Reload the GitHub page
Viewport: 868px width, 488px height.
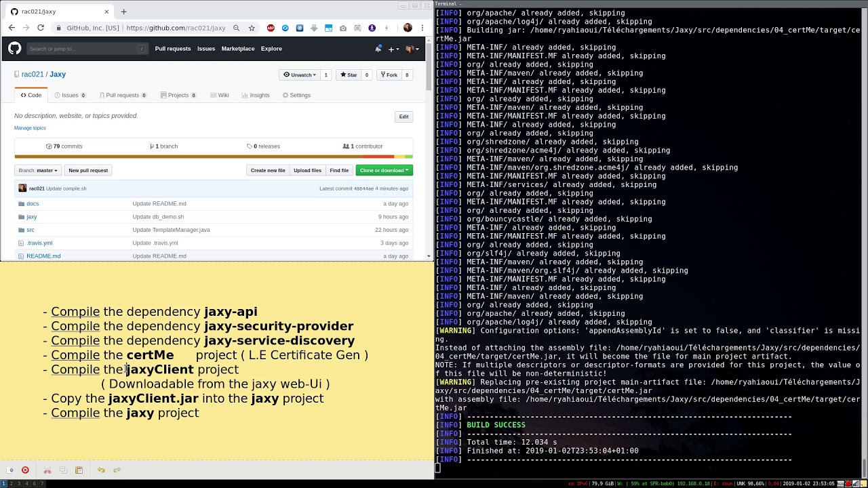pyautogui.click(x=41, y=28)
